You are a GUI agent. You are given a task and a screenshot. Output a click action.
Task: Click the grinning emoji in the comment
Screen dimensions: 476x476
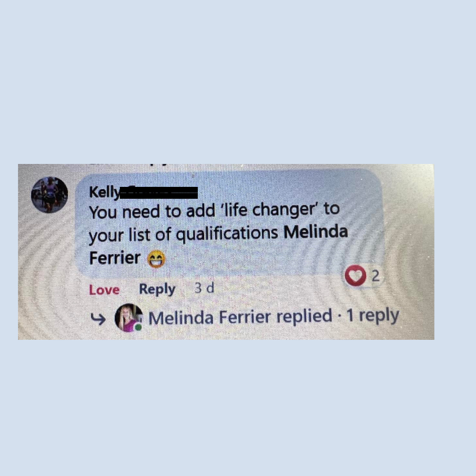pos(156,259)
